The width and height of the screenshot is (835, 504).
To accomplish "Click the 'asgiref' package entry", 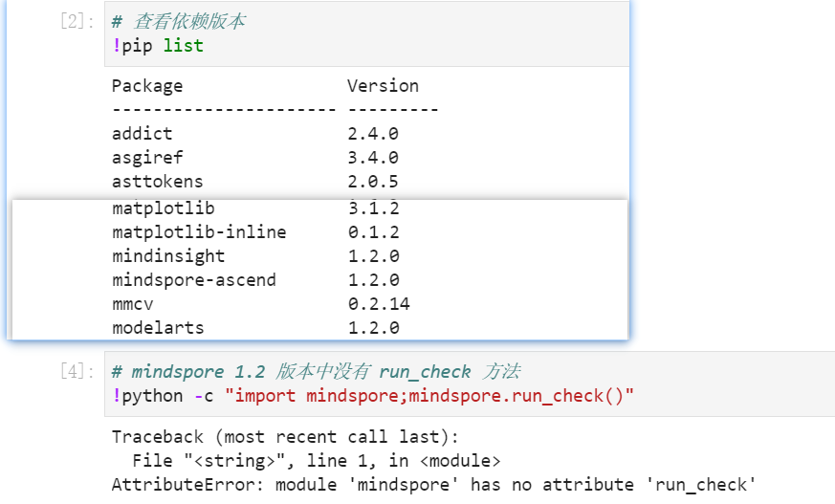I will pyautogui.click(x=147, y=158).
